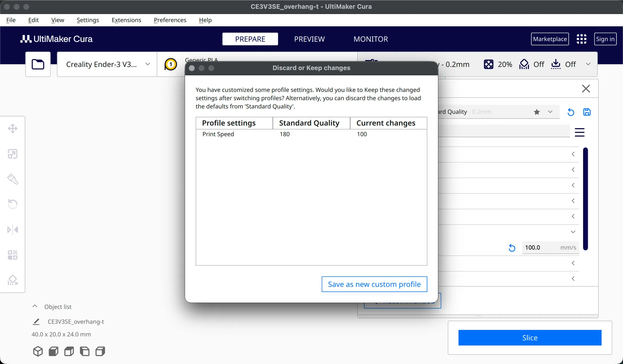Click the Open File folder icon
Image resolution: width=623 pixels, height=364 pixels.
[x=38, y=64]
